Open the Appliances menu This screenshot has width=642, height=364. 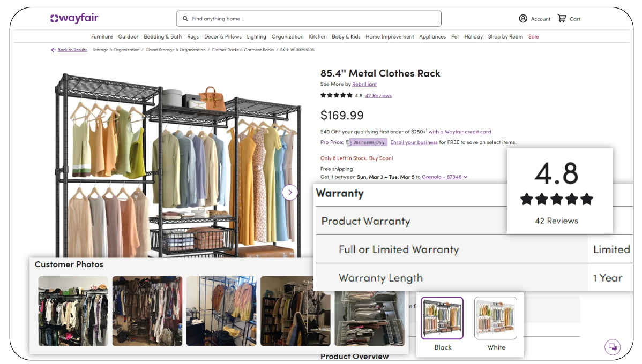(x=432, y=37)
